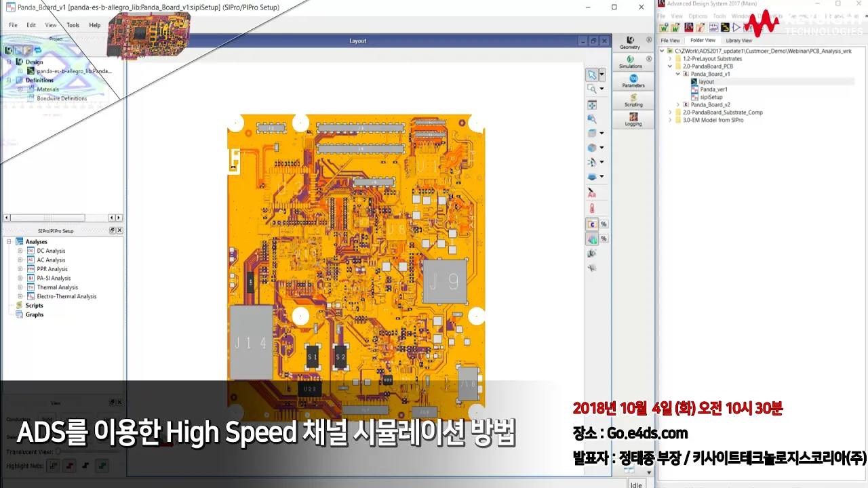868x488 pixels.
Task: Click the zoom magnifier tool
Action: (x=592, y=89)
